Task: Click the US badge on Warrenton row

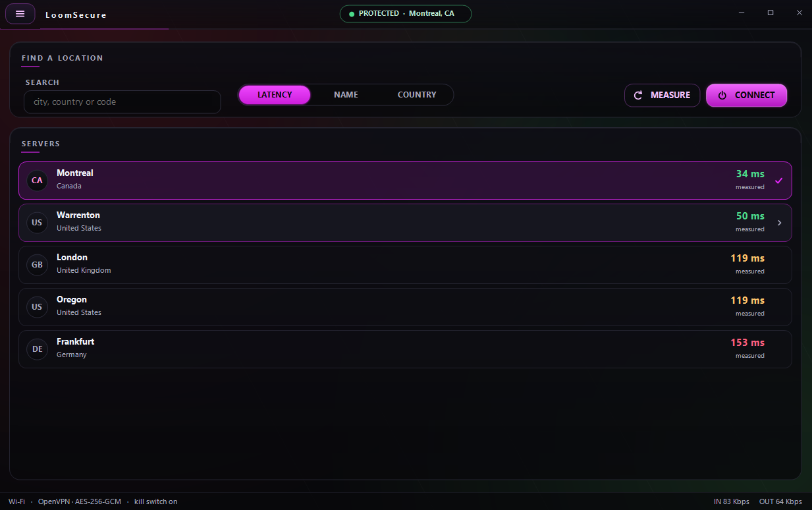Action: coord(37,223)
